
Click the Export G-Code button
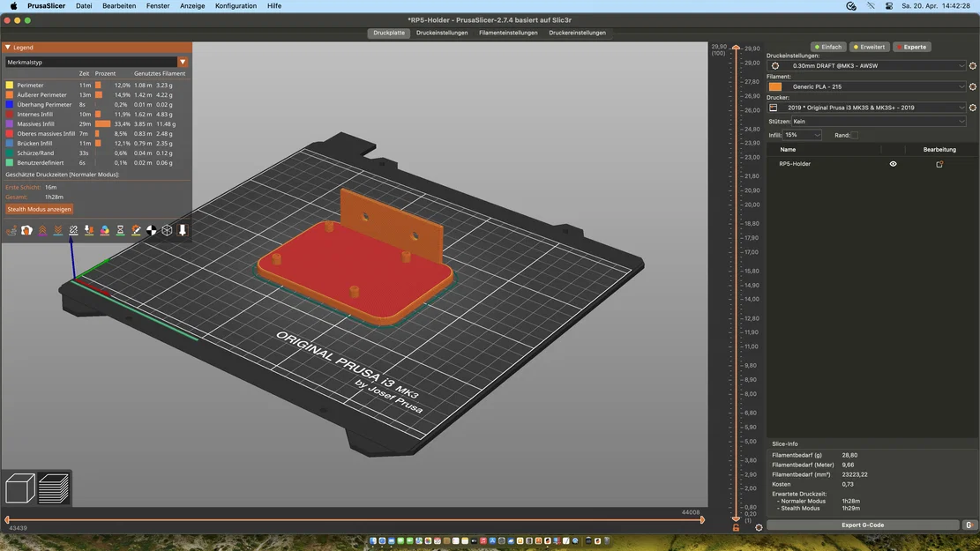tap(862, 525)
